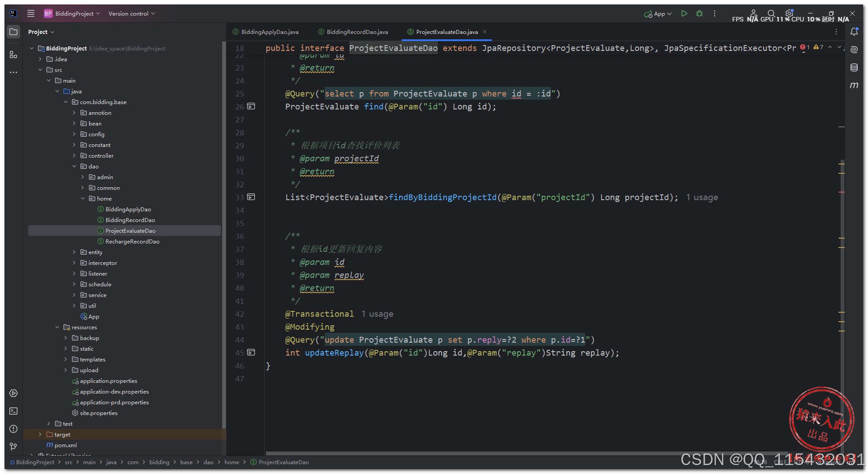This screenshot has width=868, height=474.
Task: Show more tool windows (three dots)
Action: coord(13,72)
